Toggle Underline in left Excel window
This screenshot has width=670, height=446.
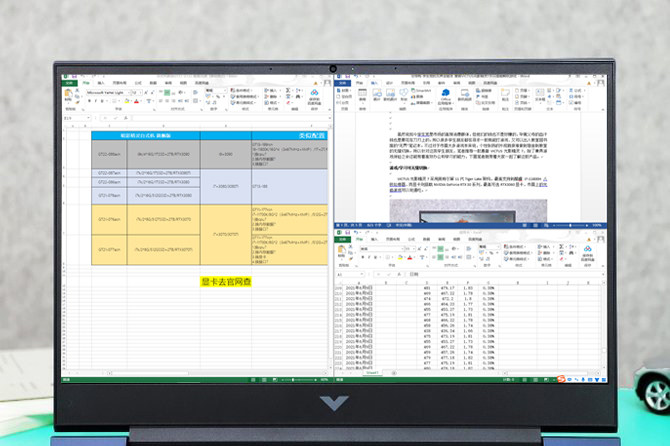[x=101, y=100]
